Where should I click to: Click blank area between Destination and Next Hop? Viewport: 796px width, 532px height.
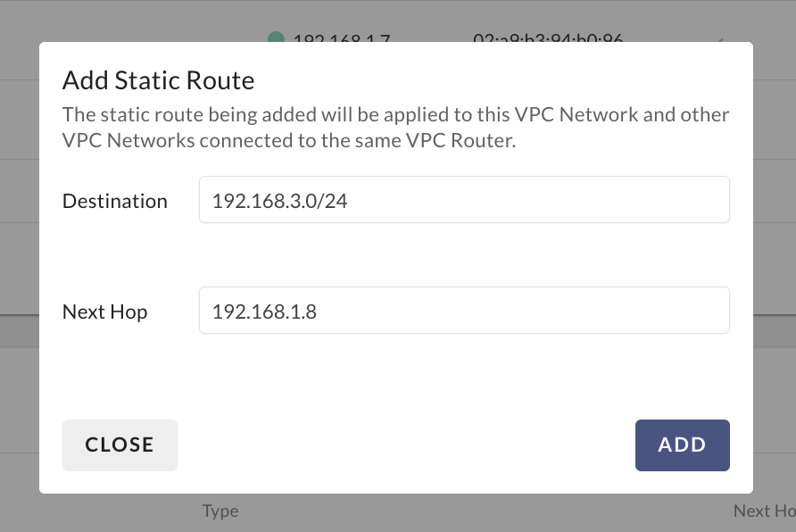395,255
